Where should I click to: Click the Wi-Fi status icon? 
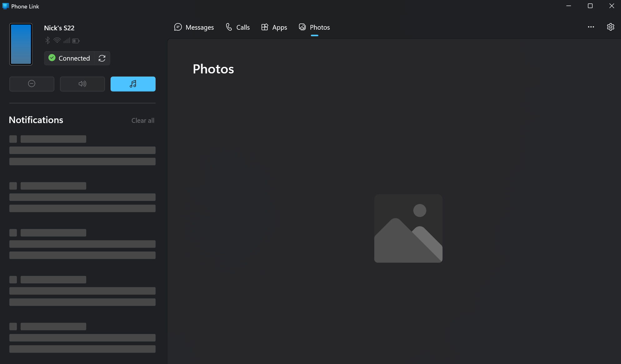tap(57, 41)
